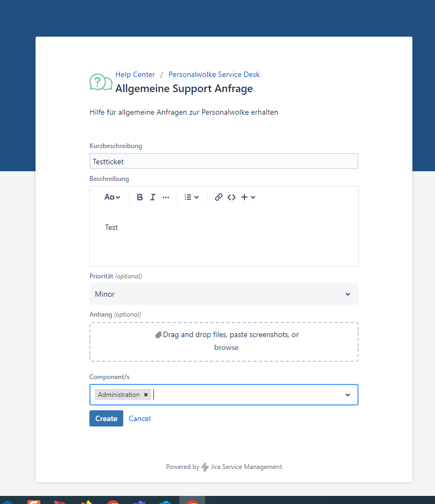Click the paperclip icon in the attachment area
The width and height of the screenshot is (435, 504).
coord(158,335)
